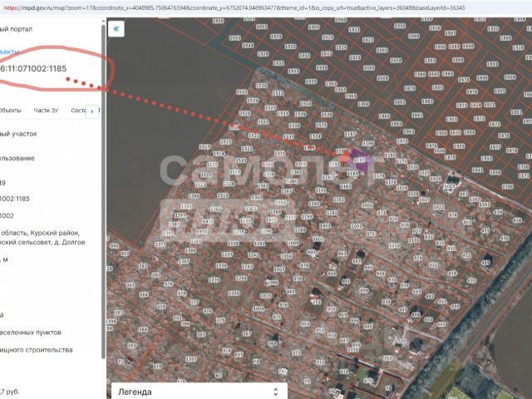Screen dimensions: 532x399
Task: Click the sidebar vertical scrollbar
Action: [x=103, y=190]
